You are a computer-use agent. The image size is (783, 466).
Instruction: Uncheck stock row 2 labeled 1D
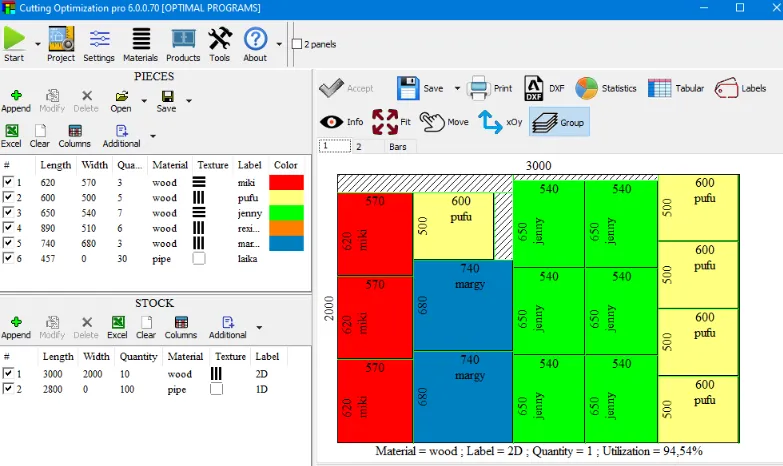pos(8,388)
